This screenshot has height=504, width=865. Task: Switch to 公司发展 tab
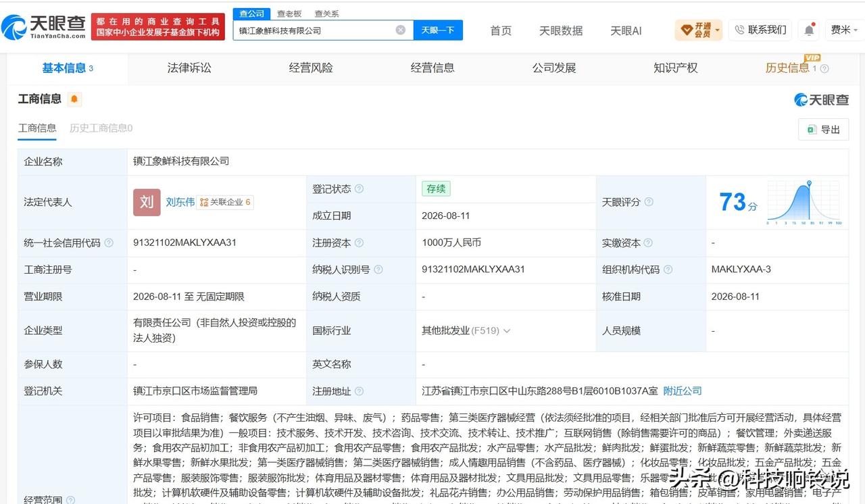tap(554, 68)
